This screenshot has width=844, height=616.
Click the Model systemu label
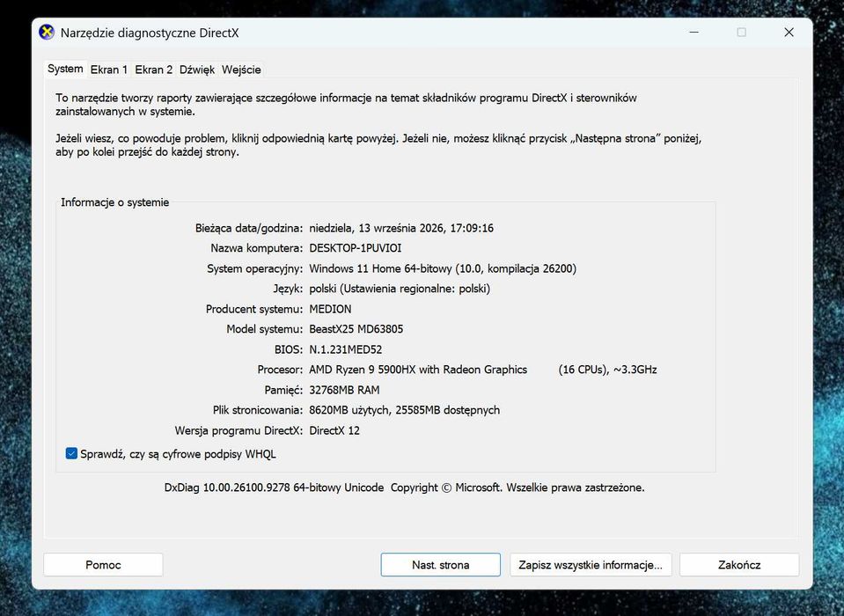coord(264,329)
